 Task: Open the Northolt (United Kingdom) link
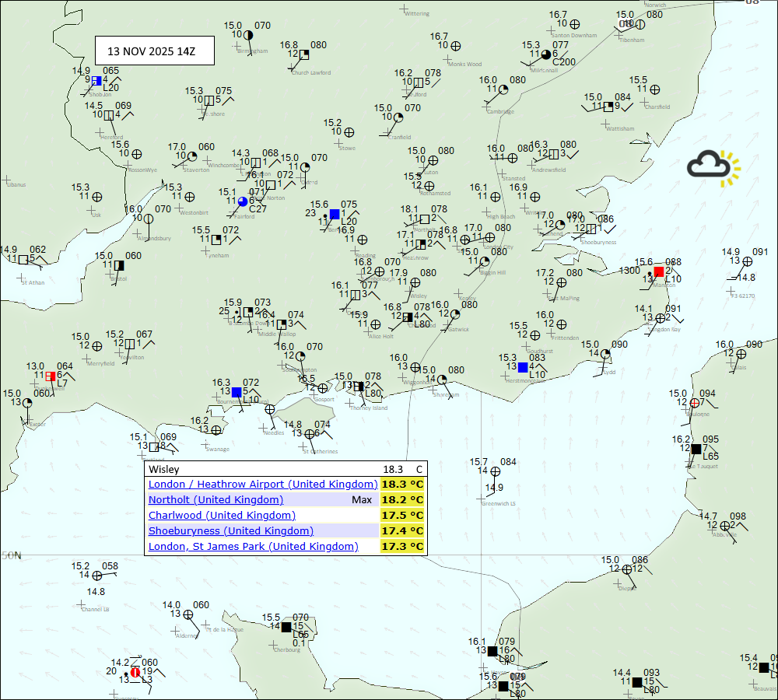coord(216,499)
